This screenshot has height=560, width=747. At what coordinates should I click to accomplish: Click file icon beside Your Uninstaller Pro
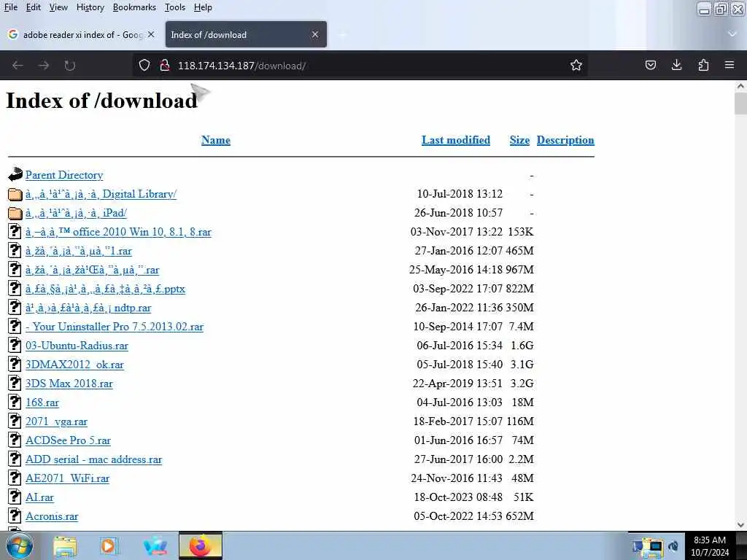coord(15,326)
